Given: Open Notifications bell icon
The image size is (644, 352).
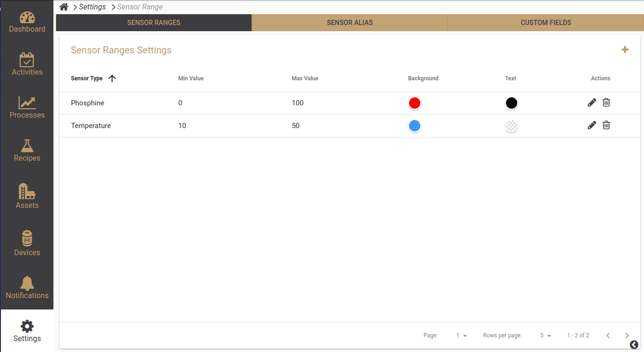Looking at the screenshot, I should [x=27, y=283].
